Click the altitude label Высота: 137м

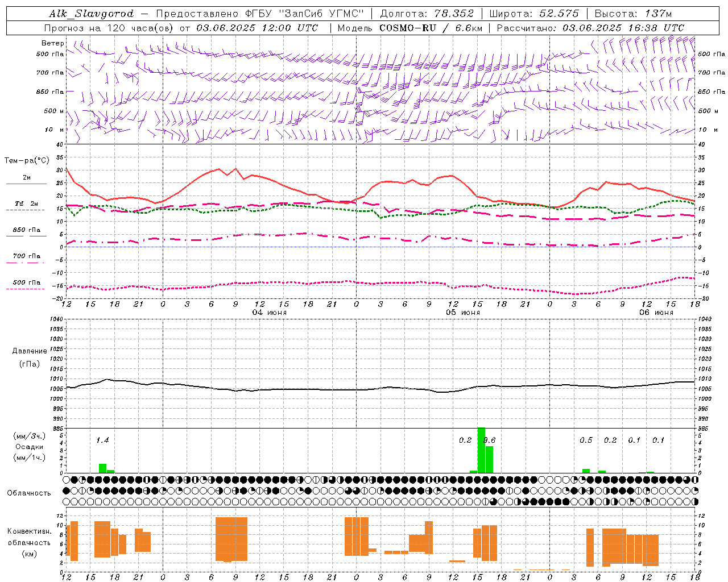[633, 14]
